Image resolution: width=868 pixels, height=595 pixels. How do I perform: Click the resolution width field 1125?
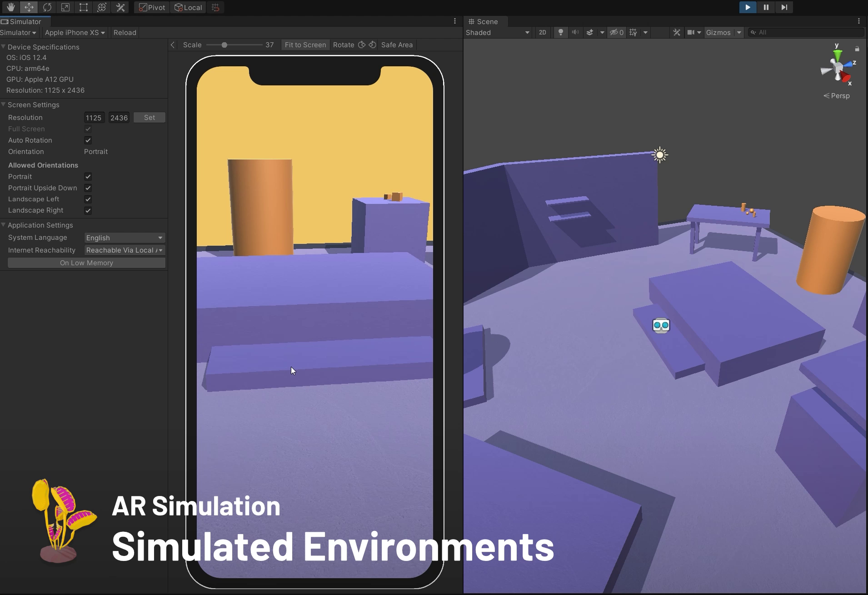(x=94, y=118)
